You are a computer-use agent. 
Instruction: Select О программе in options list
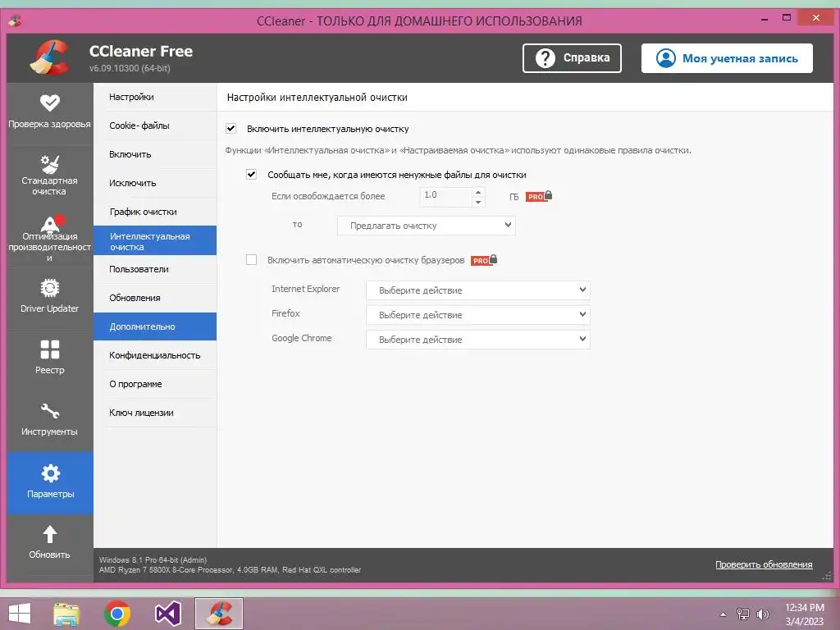155,384
